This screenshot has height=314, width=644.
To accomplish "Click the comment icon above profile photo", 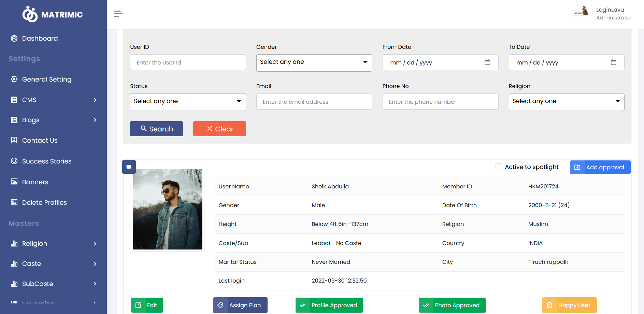I will point(129,167).
